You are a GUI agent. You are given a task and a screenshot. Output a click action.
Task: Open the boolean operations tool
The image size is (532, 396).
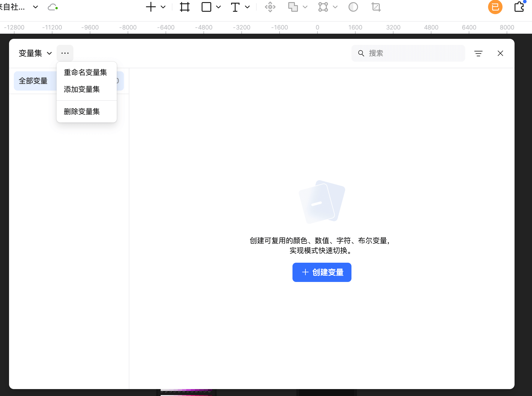(x=293, y=7)
